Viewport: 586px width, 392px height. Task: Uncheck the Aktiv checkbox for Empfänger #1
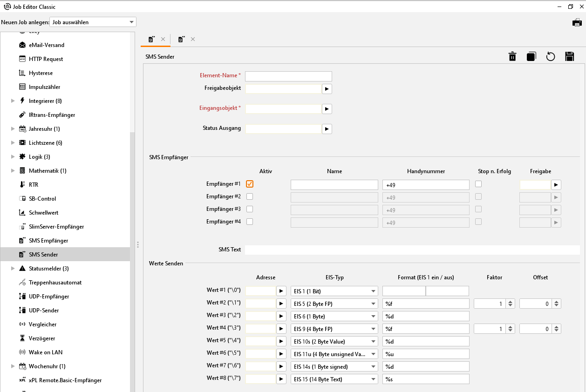(x=250, y=184)
